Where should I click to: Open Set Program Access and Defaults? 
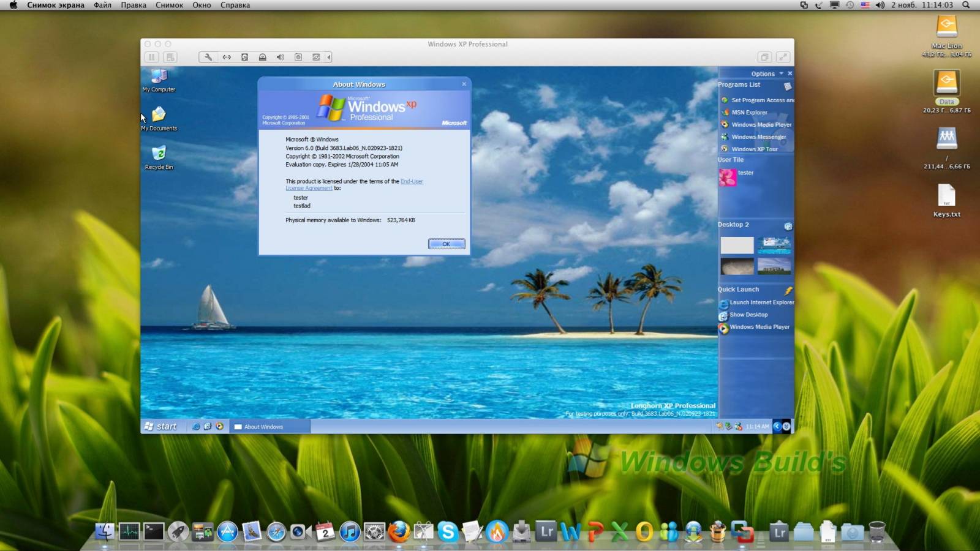pos(757,100)
